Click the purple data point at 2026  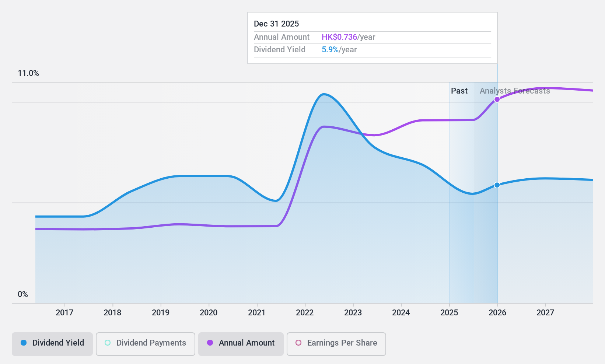497,99
